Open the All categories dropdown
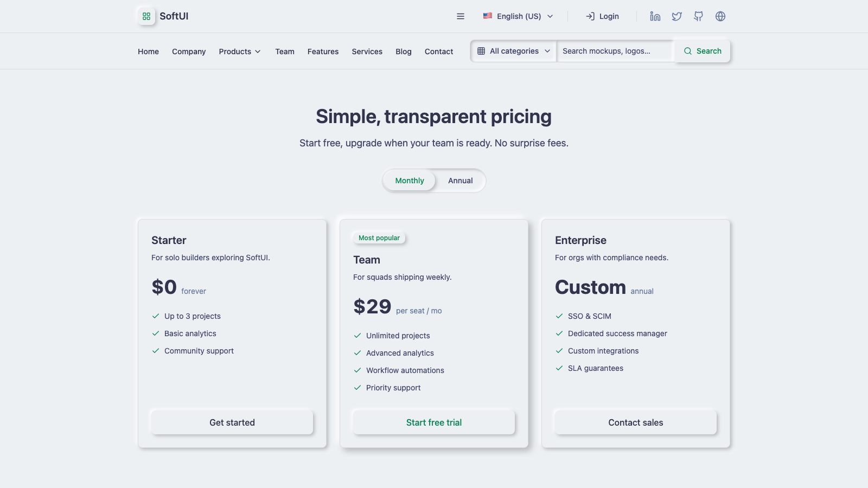 click(x=514, y=51)
